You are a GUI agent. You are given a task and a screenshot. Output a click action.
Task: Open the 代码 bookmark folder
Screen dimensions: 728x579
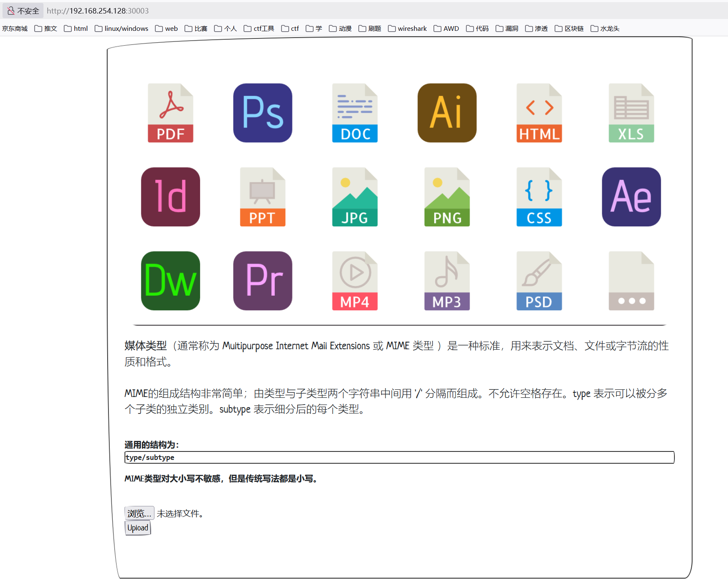point(477,28)
